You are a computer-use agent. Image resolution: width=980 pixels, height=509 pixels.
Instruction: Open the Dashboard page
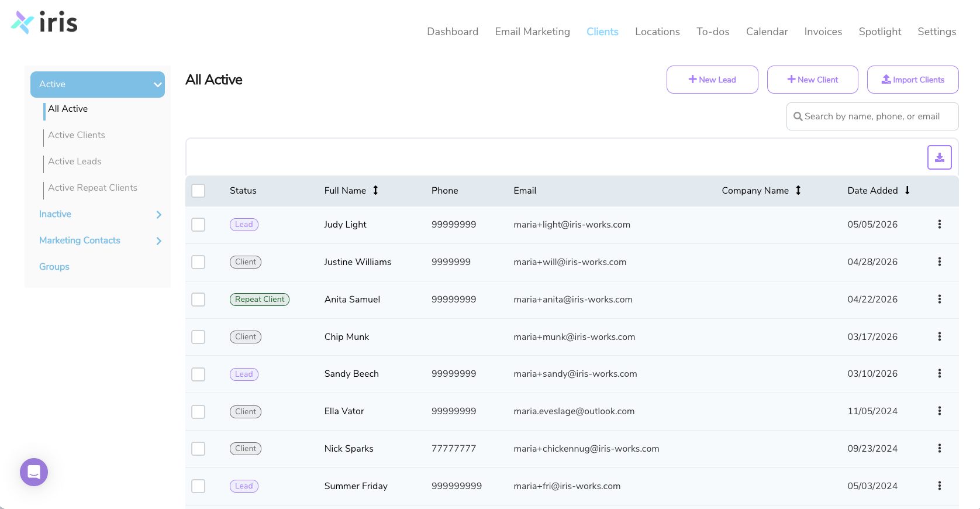[453, 32]
